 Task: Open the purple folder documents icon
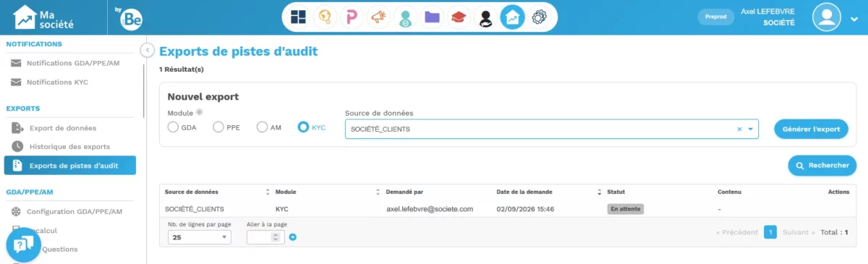click(432, 17)
